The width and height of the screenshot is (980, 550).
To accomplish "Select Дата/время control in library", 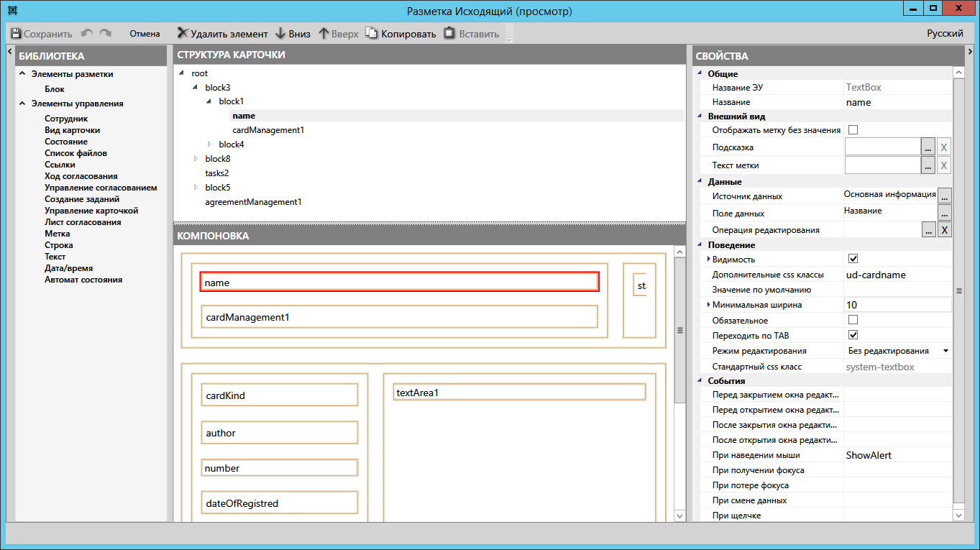I will pos(68,268).
